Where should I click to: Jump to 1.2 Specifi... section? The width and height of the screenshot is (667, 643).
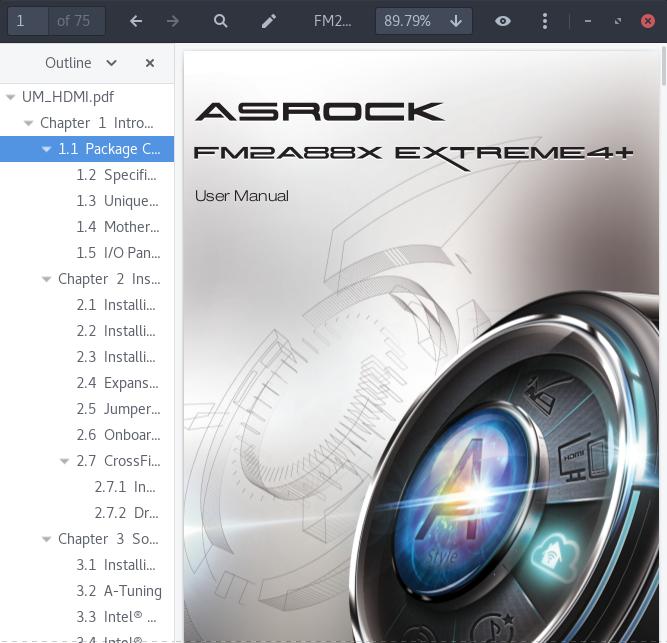point(116,175)
